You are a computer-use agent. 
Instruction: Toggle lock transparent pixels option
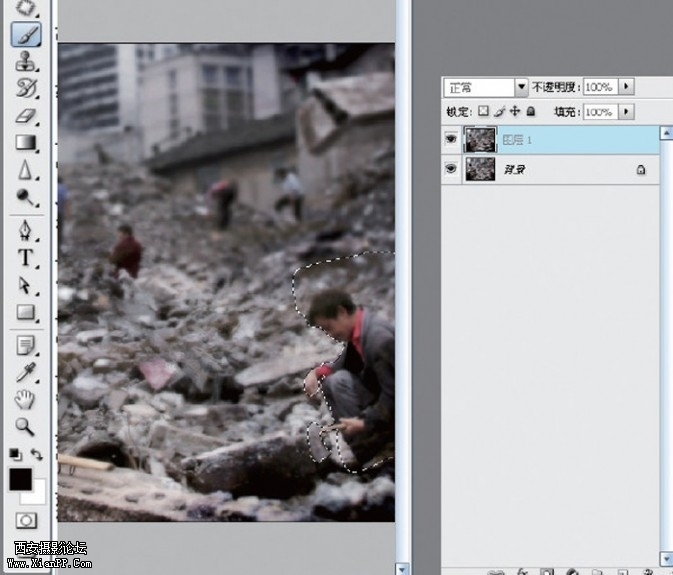pos(483,112)
